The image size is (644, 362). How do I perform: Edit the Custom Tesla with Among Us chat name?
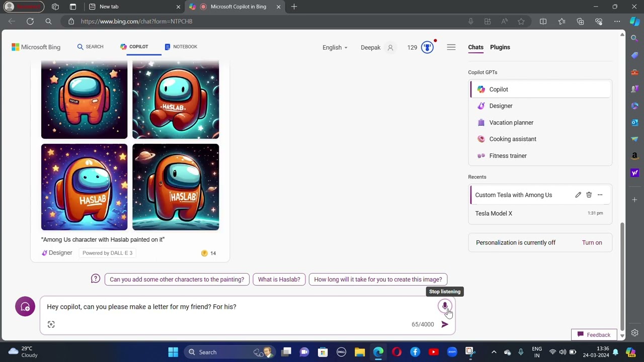click(578, 195)
